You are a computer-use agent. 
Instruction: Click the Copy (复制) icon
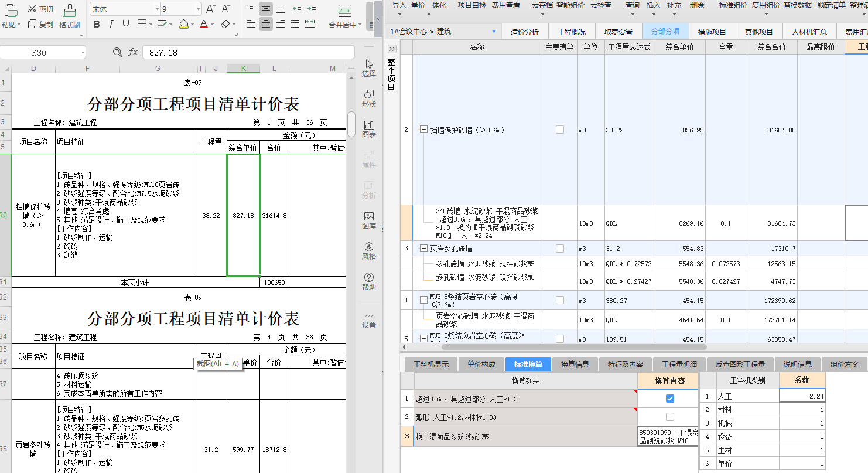[x=32, y=25]
